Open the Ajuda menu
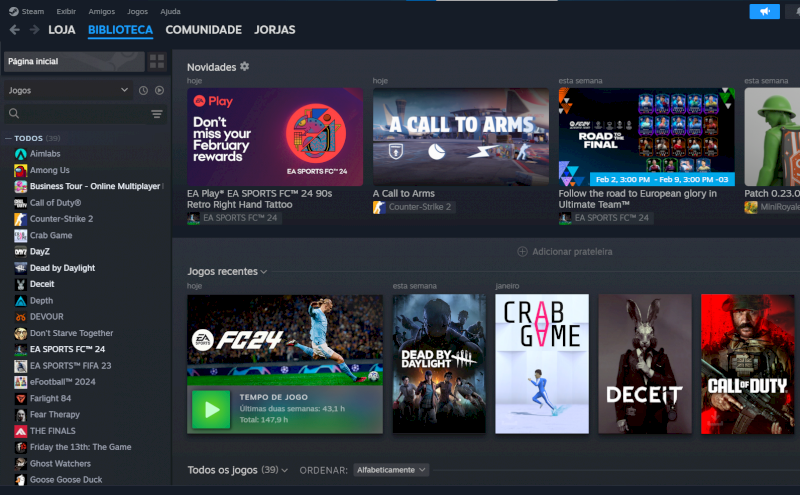Screen dimensions: 800x495 [x=170, y=11]
